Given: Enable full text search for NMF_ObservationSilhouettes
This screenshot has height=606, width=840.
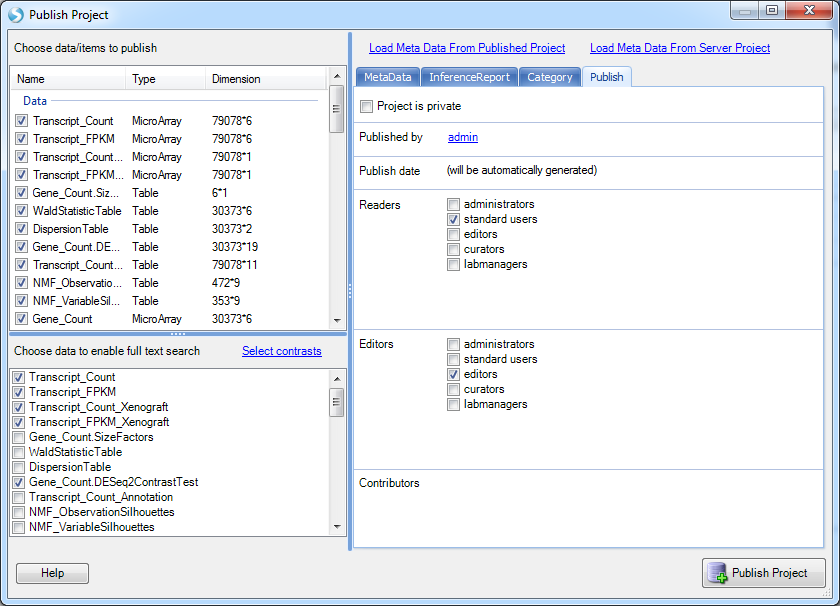Looking at the screenshot, I should point(18,512).
